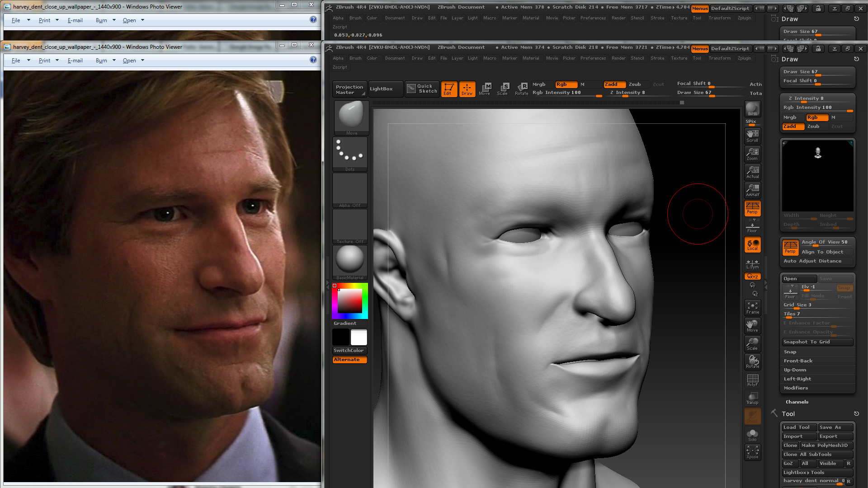
Task: Click Snapshot To Grid button
Action: click(817, 342)
